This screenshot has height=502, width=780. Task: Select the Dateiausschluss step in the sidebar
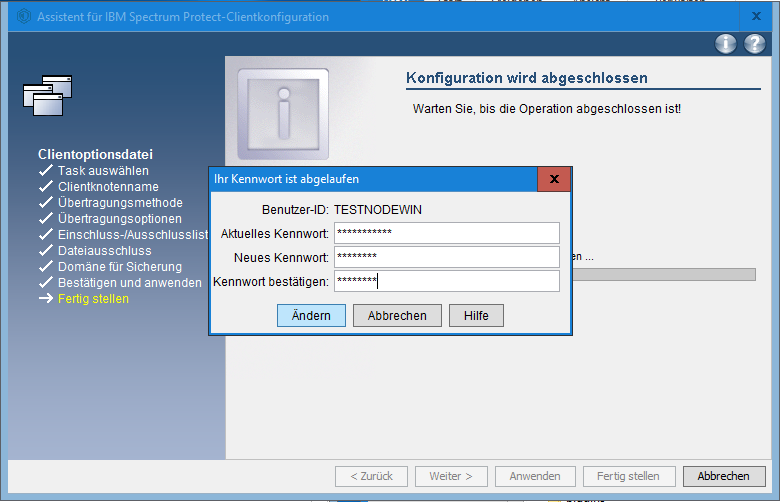pos(104,251)
